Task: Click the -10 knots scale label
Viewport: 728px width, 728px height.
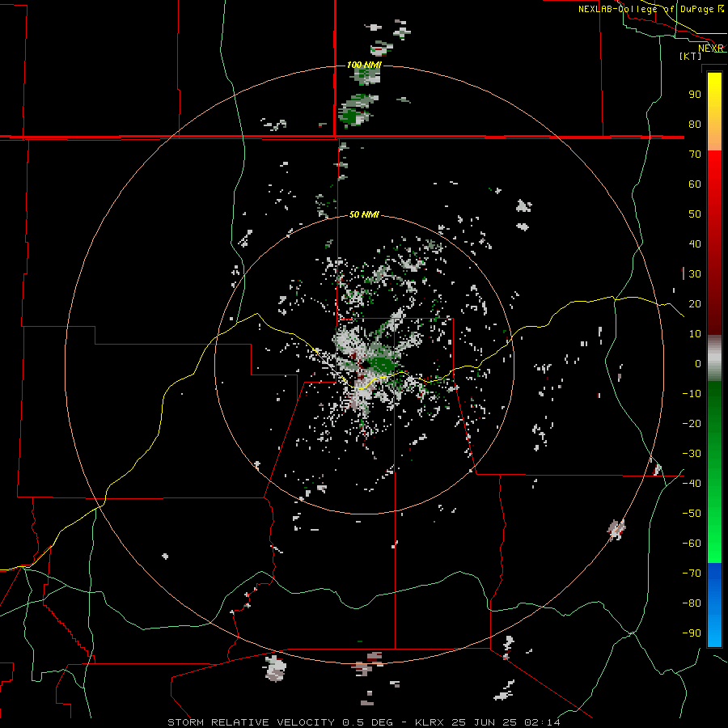Action: pyautogui.click(x=692, y=394)
